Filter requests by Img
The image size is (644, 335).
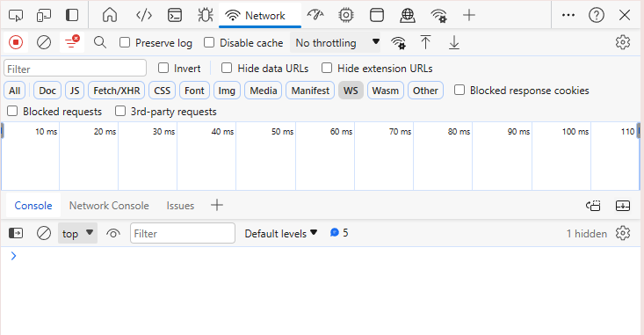227,91
